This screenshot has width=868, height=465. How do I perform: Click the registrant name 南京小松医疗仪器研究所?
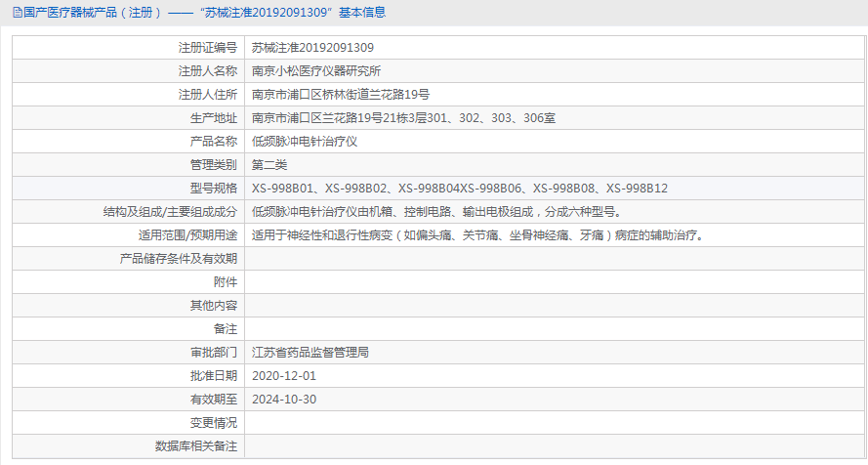pos(316,71)
